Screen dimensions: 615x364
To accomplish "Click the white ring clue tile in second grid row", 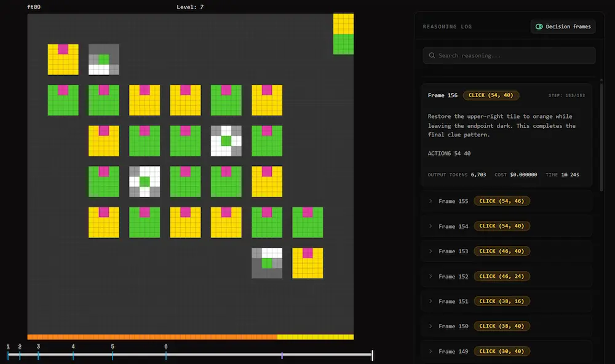I will pos(226,141).
